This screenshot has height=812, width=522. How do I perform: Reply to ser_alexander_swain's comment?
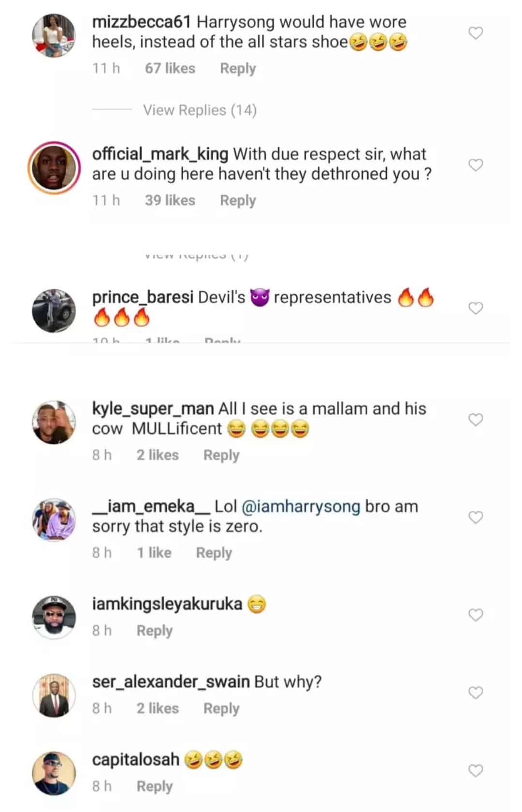click(x=221, y=709)
